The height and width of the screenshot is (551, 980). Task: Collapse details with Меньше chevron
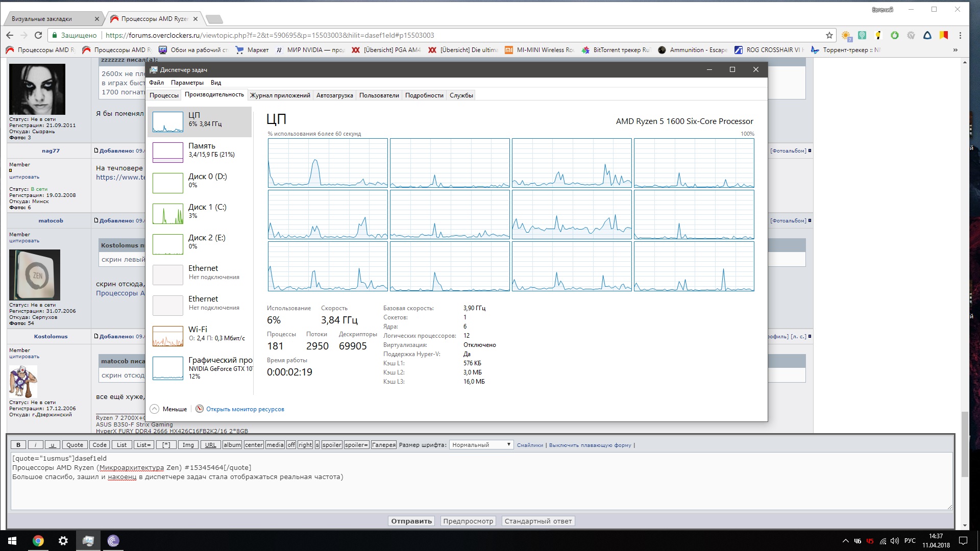click(x=154, y=409)
